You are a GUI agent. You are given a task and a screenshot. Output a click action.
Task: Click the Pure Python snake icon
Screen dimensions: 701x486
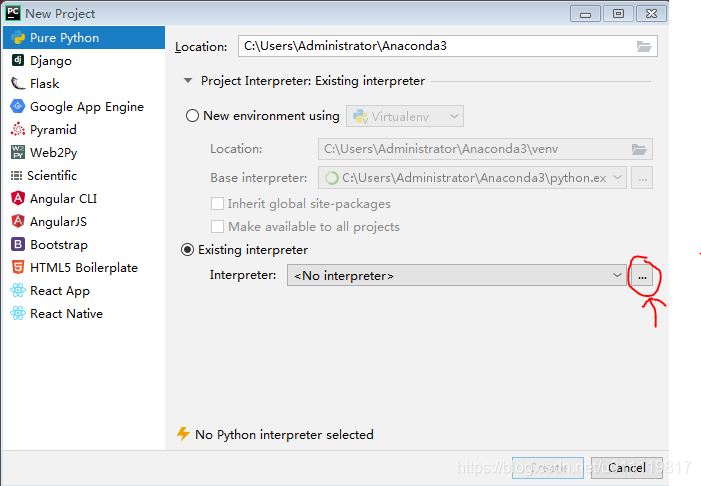(x=18, y=38)
